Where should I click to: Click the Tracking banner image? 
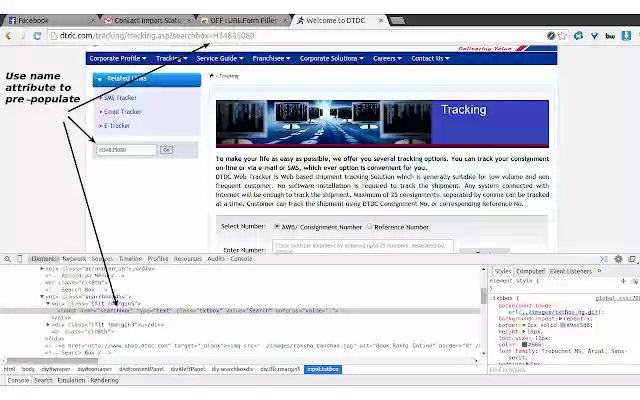382,124
